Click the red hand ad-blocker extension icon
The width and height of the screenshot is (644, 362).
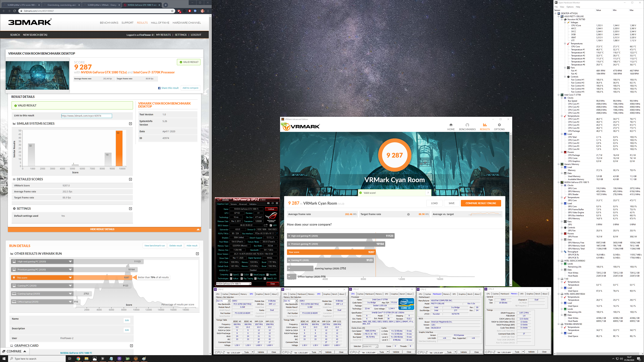(x=190, y=11)
